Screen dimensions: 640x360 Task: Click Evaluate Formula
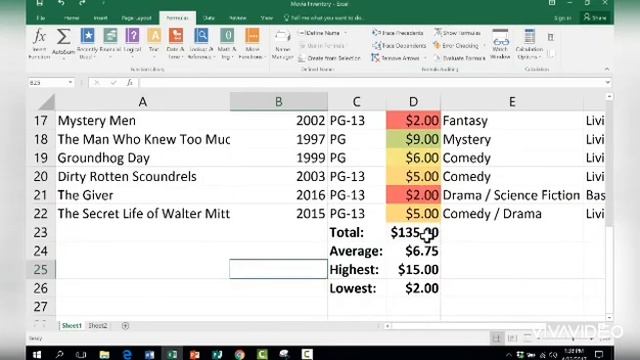(459, 58)
